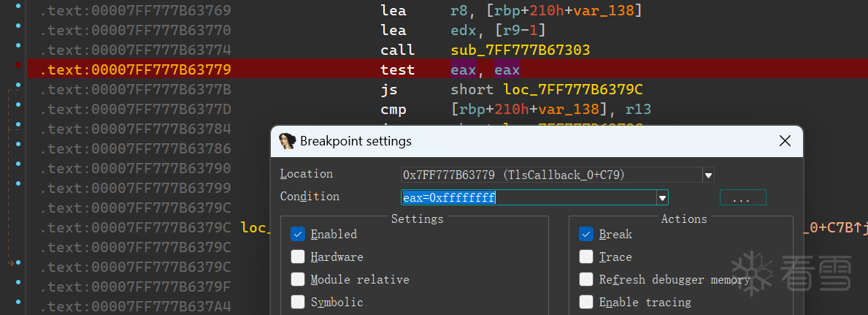Uncheck the Enabled checkbox

point(298,235)
